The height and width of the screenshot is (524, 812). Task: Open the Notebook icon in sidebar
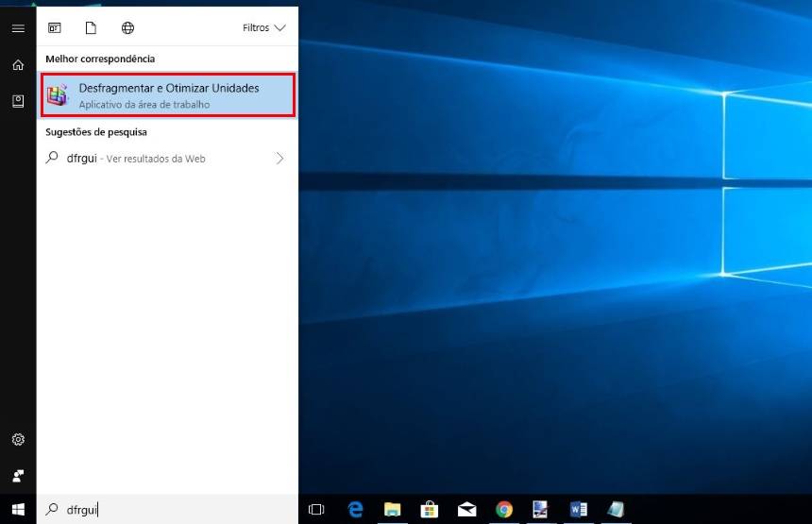click(x=17, y=101)
